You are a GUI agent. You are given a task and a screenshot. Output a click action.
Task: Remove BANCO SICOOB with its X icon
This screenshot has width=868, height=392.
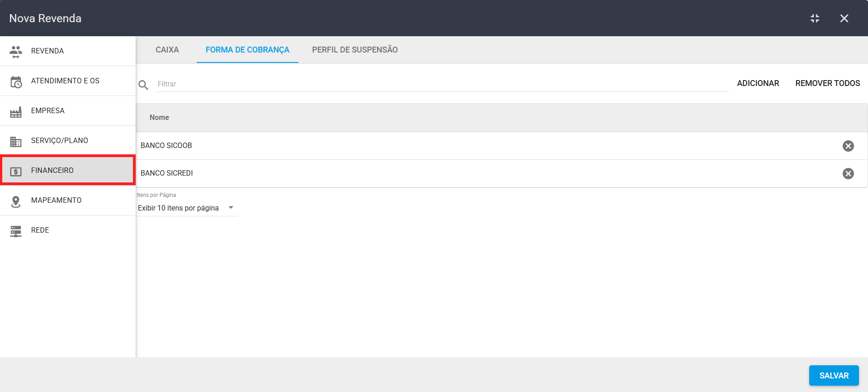(x=848, y=146)
